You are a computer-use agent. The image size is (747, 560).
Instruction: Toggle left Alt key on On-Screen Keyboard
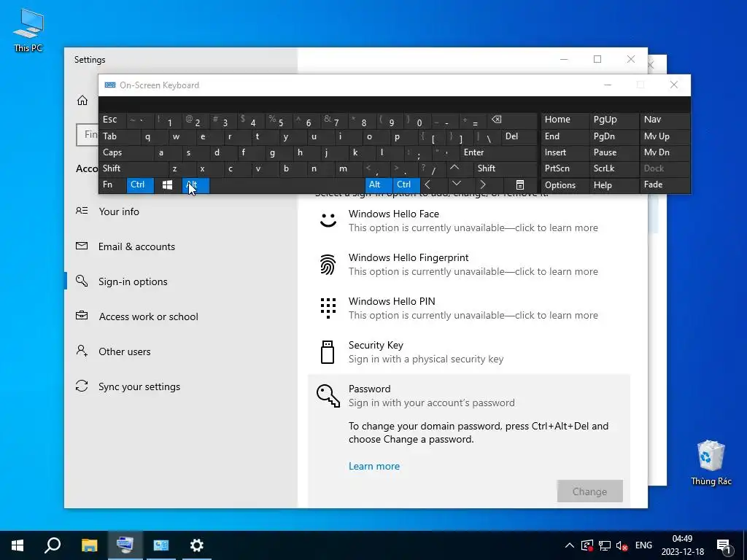196,184
